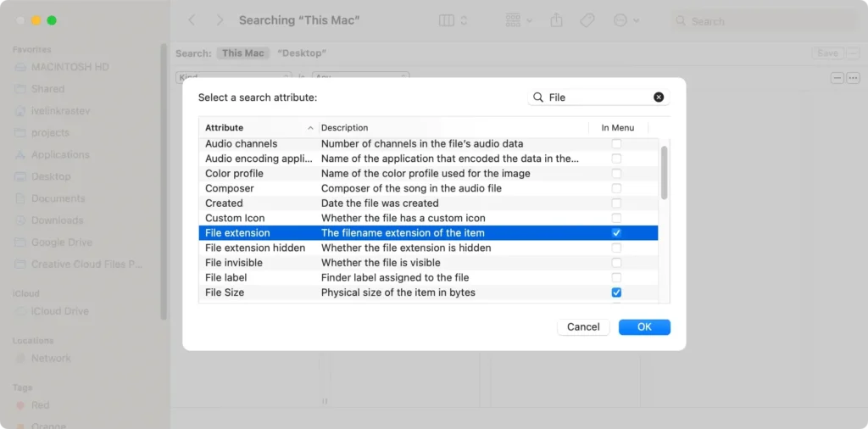
Task: Uncheck In Menu for File Size
Action: coord(616,292)
